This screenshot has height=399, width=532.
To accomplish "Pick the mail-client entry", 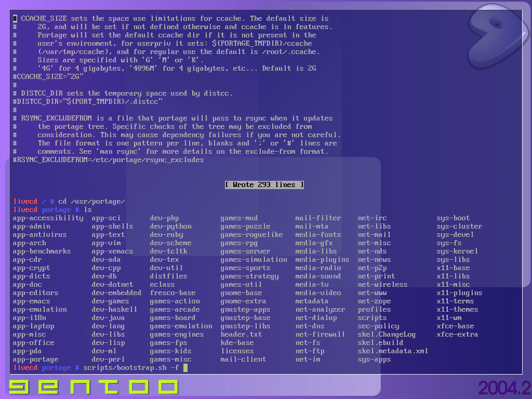I will [243, 360].
